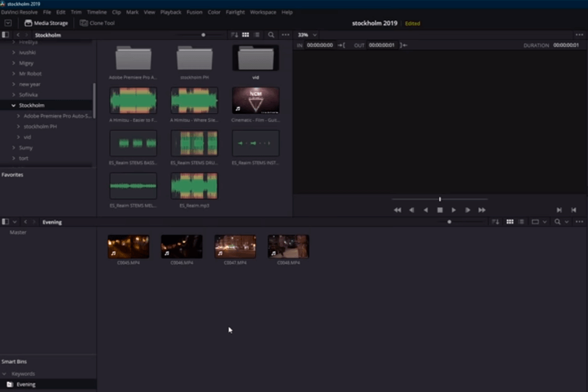Click the mark in bracket icon

[341, 45]
